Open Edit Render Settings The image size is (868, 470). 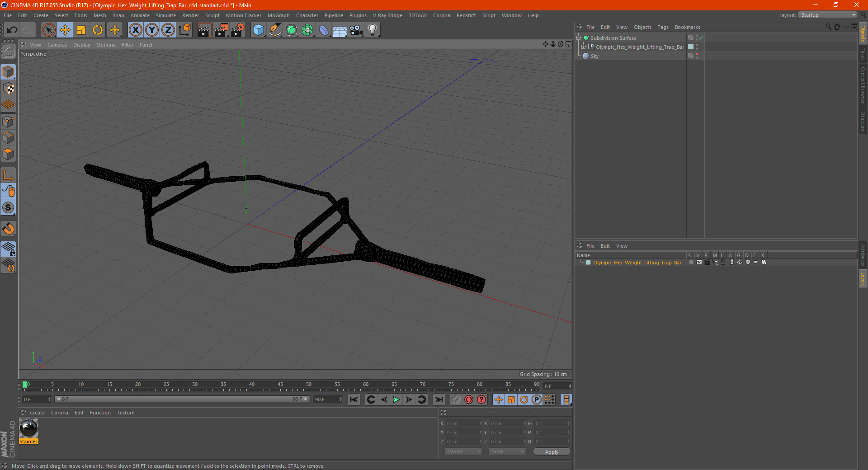coord(238,30)
